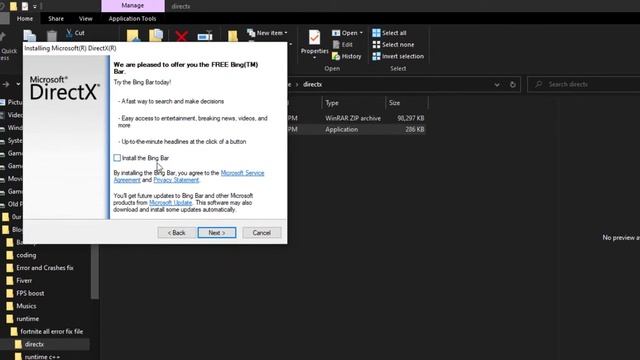Click the quick access toolbar dropdown arrow
The height and width of the screenshot is (360, 640).
(35, 6)
